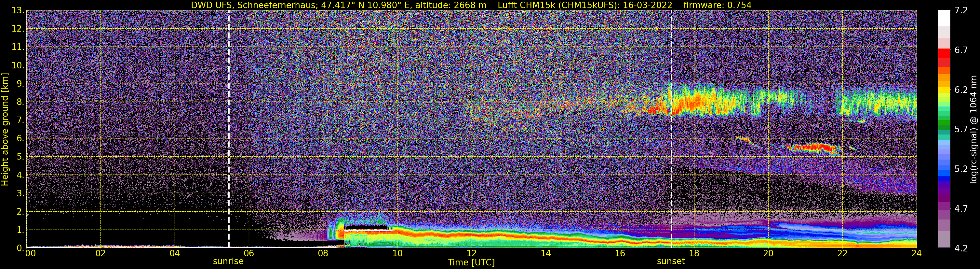Screen dimensions: 980x269
Task: Click the 5.7 value on the colorbar
Action: 961,130
